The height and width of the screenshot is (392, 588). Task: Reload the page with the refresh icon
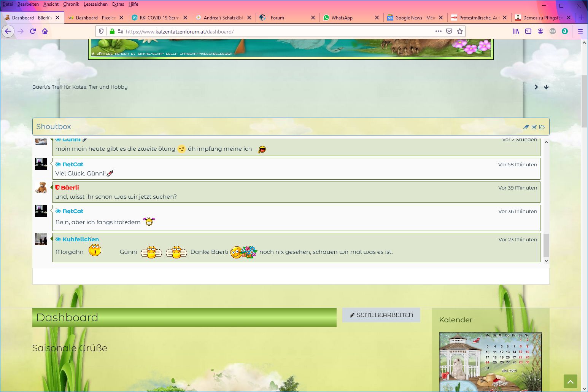point(33,31)
